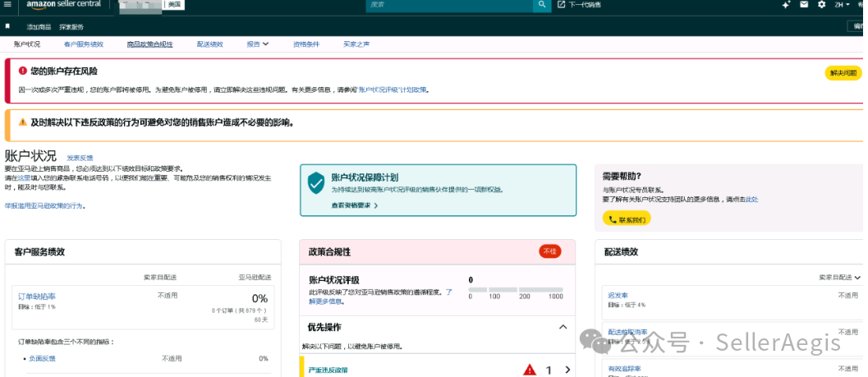Open the 买家之声 tab
Screen dimensions: 868x377
356,44
